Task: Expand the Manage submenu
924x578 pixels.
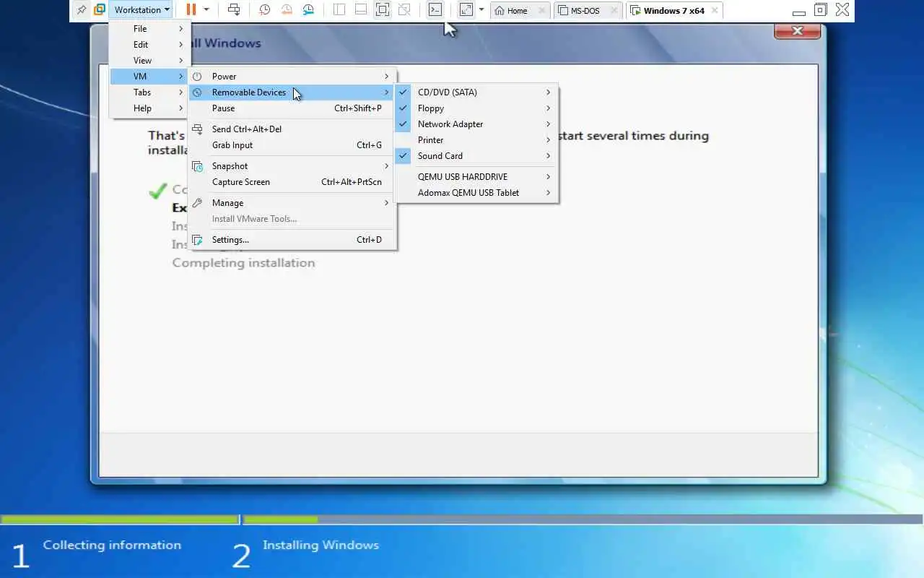Action: [292, 203]
